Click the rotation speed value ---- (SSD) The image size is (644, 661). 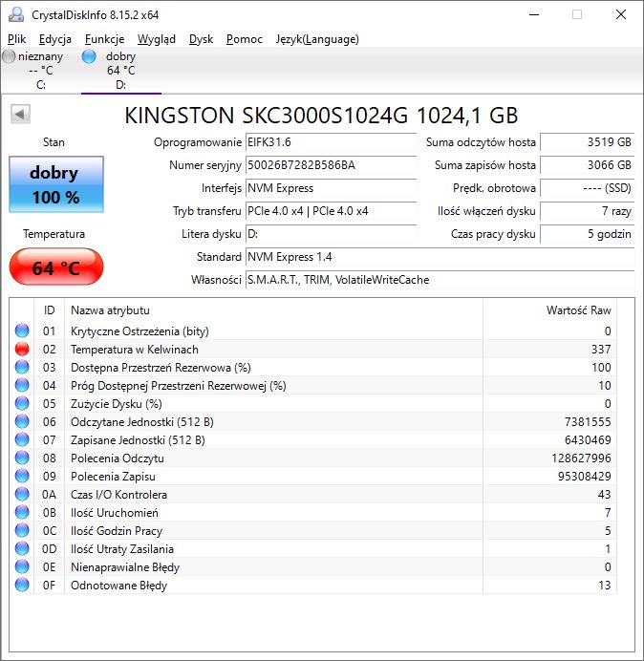pos(587,188)
